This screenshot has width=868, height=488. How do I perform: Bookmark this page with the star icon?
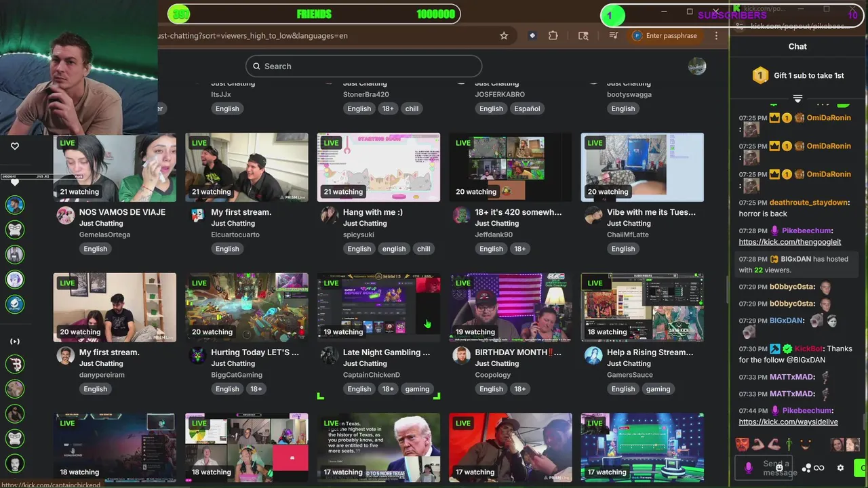(504, 36)
